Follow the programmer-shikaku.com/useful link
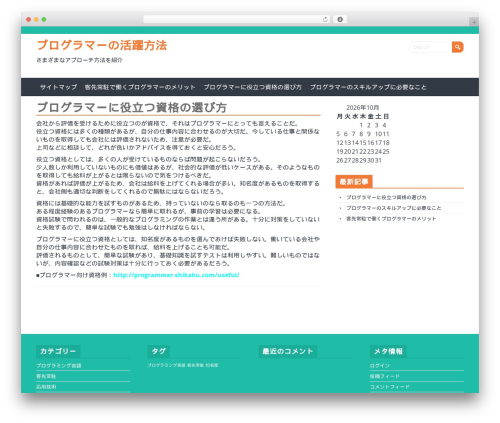The image size is (500, 423). click(x=176, y=275)
